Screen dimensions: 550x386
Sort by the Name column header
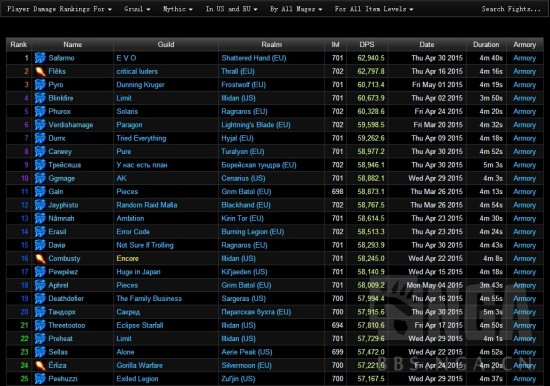[x=73, y=45]
